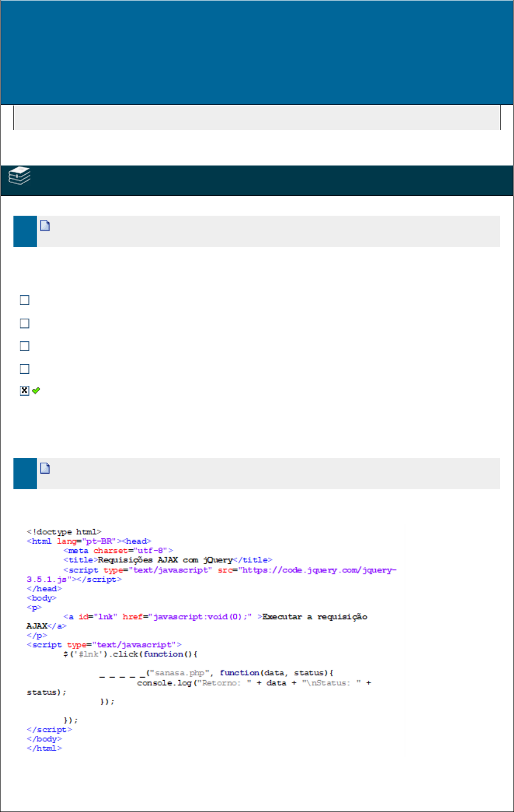Check the first answer checkbox
Viewport: 514px width, 812px height.
24,300
